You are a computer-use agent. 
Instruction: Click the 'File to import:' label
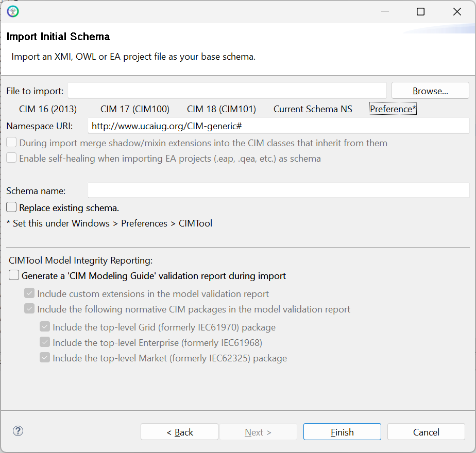pyautogui.click(x=35, y=91)
